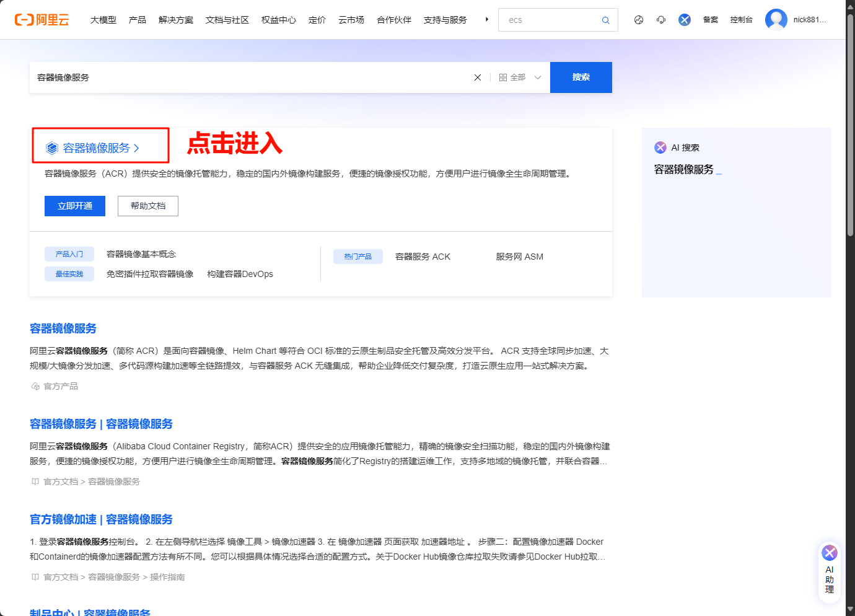855x616 pixels.
Task: Click the page vertical scrollbar
Action: pos(850,124)
